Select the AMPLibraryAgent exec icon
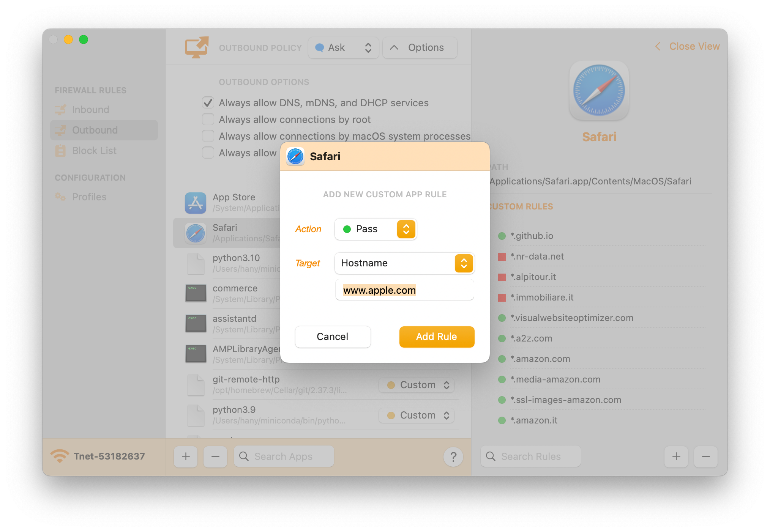The height and width of the screenshot is (532, 770). 196,354
